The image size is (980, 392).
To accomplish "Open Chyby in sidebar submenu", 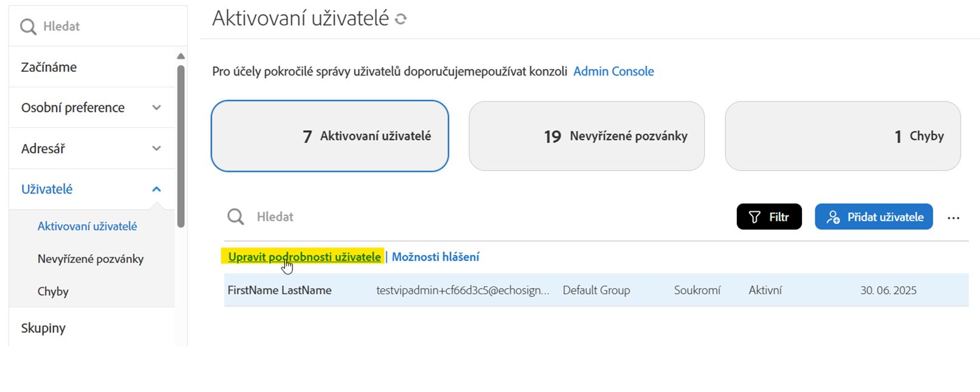I will click(53, 292).
